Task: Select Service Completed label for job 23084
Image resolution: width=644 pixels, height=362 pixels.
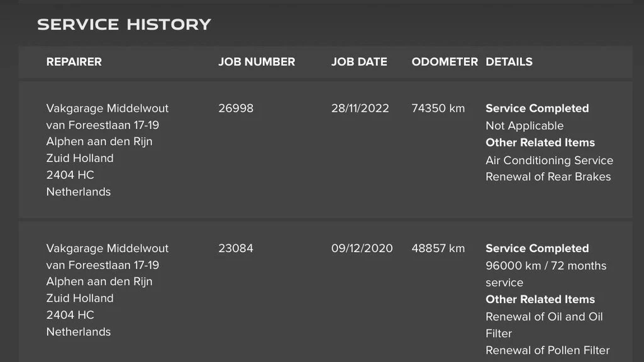Action: click(x=537, y=248)
